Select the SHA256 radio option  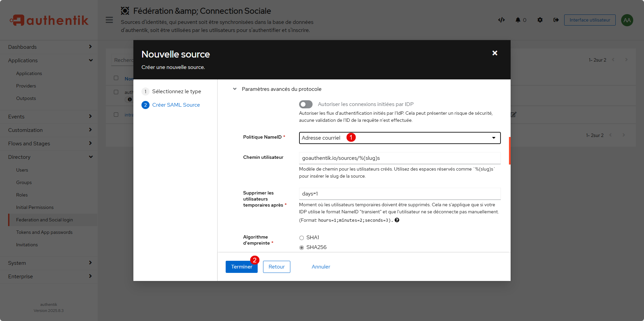[x=302, y=248]
